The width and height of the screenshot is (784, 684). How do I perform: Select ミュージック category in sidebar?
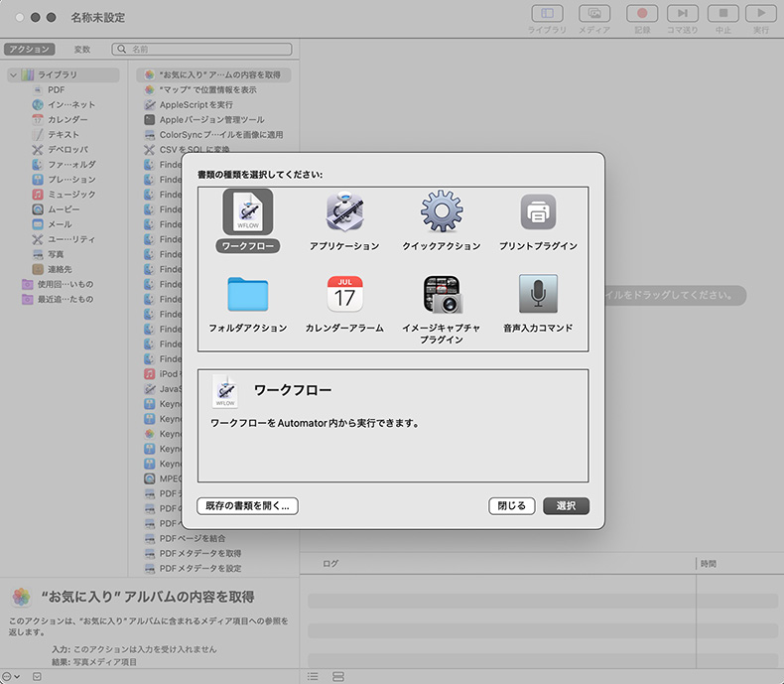click(x=71, y=195)
